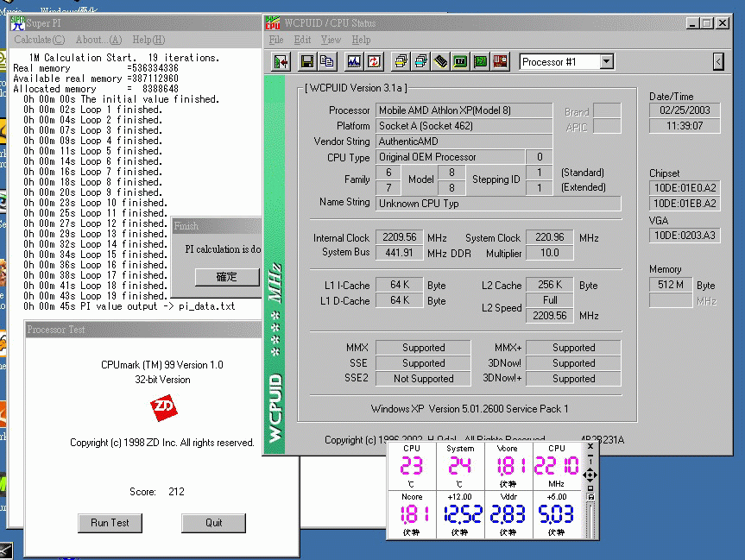This screenshot has height=560, width=745.
Task: Click the PI value output pi_data.txt line
Action: pyautogui.click(x=129, y=306)
